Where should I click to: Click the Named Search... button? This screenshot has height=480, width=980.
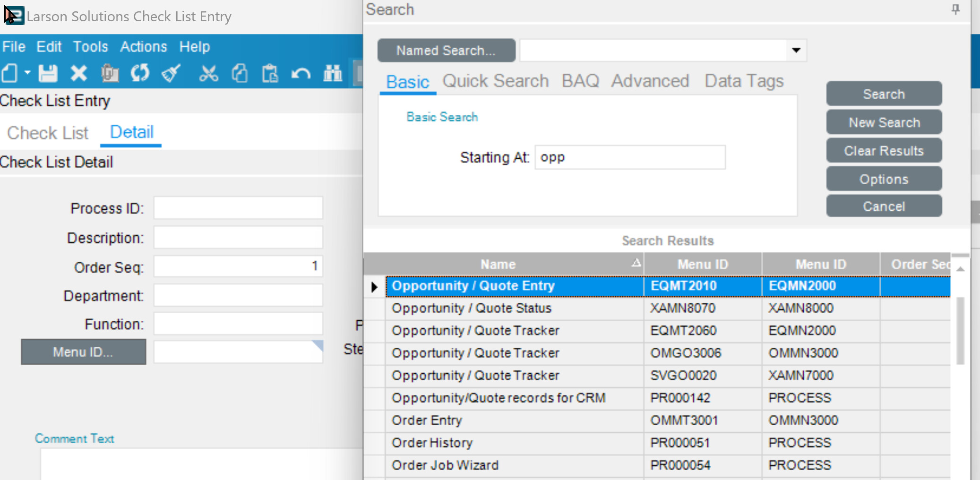point(446,50)
